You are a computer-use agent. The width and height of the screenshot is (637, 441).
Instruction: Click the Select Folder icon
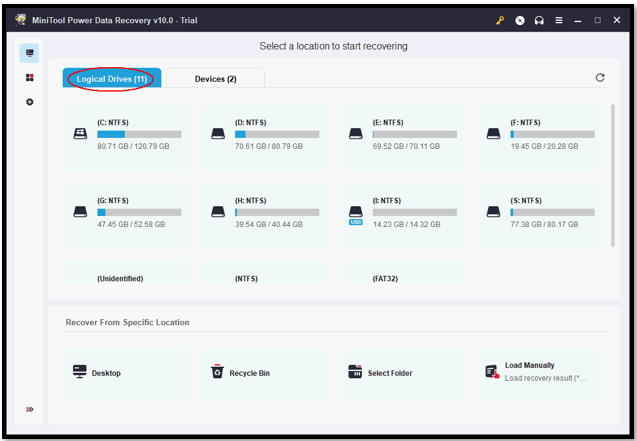[355, 372]
